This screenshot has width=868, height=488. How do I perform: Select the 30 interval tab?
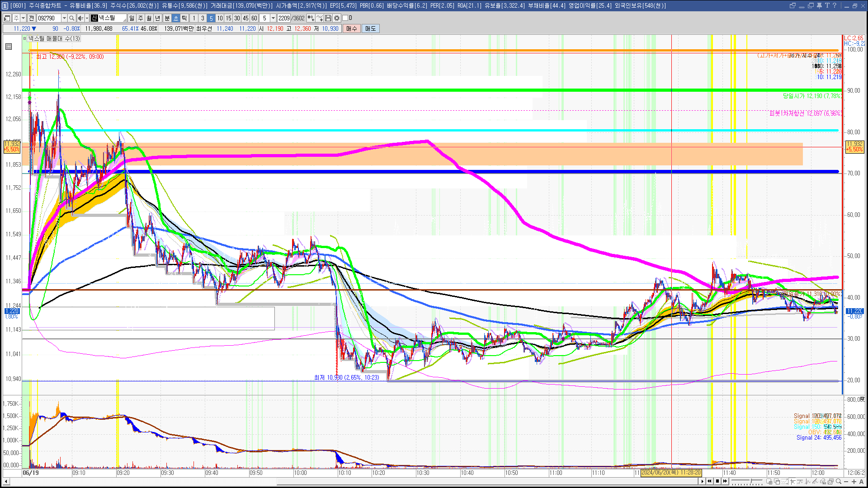coord(237,18)
